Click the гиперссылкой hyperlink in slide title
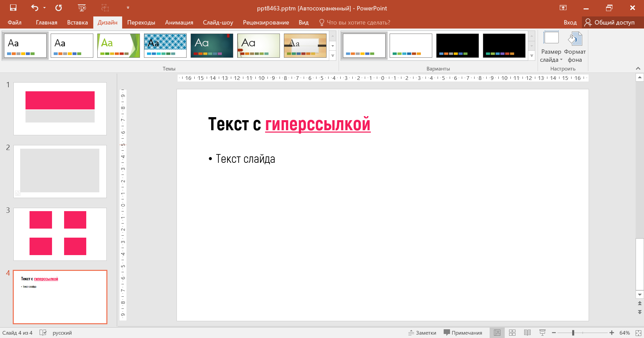 click(317, 124)
